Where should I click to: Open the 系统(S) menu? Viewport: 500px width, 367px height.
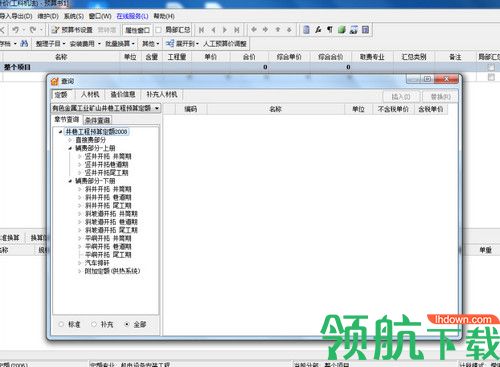click(x=74, y=16)
